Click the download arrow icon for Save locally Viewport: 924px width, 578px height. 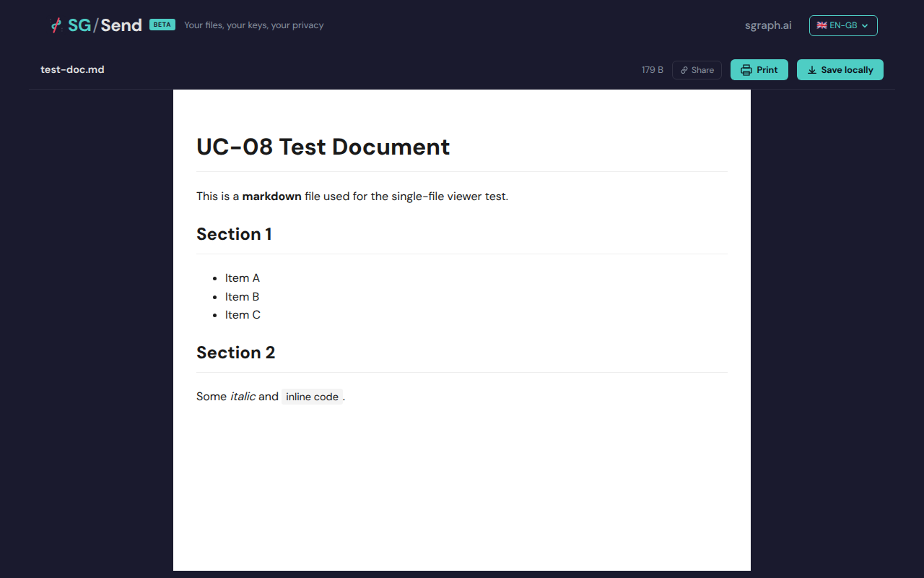click(x=812, y=70)
